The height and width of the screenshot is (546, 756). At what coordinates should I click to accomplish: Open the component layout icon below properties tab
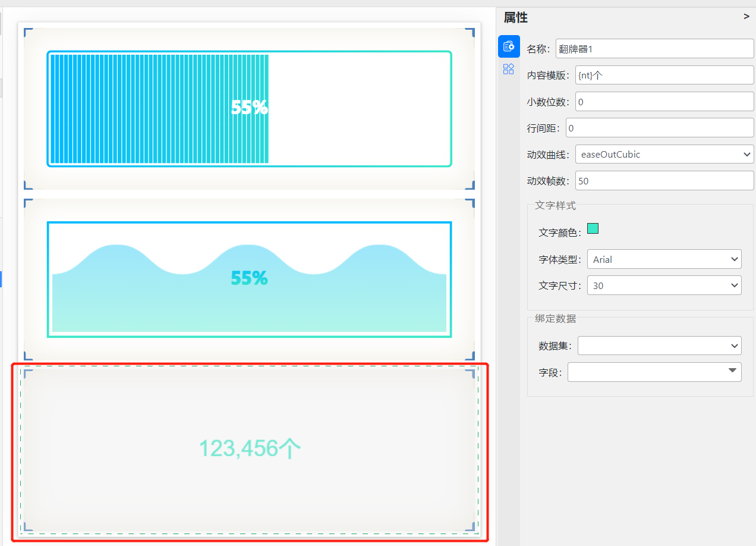tap(509, 69)
